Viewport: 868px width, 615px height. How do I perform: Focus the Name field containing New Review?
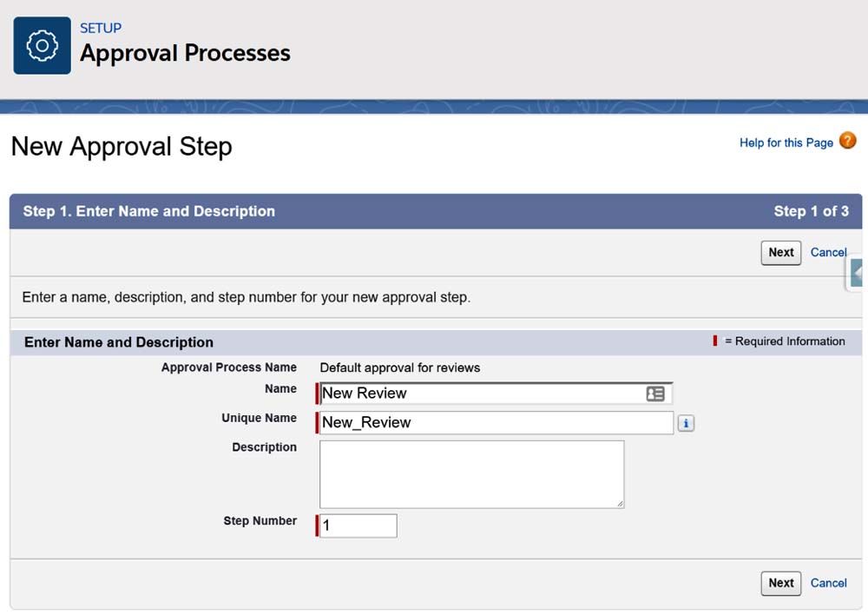point(482,393)
